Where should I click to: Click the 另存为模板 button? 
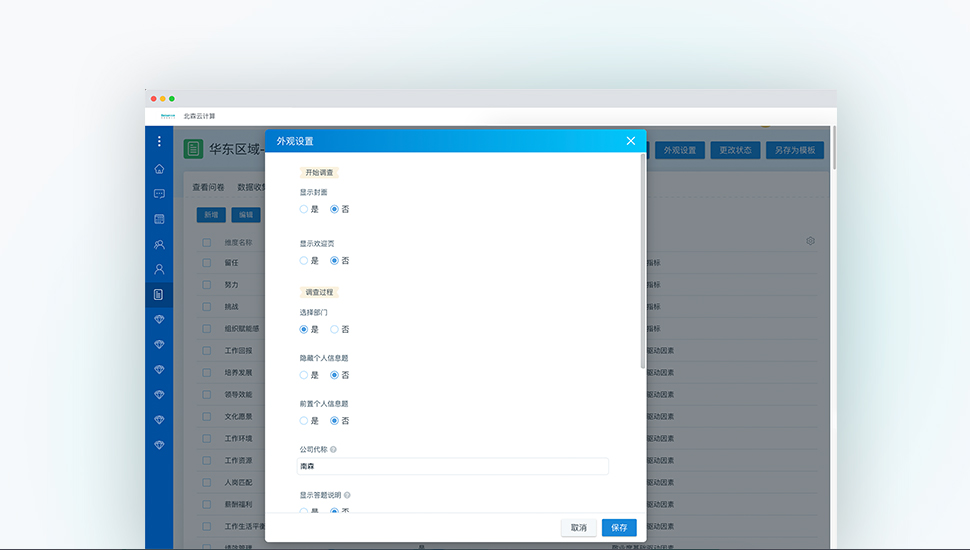click(795, 150)
